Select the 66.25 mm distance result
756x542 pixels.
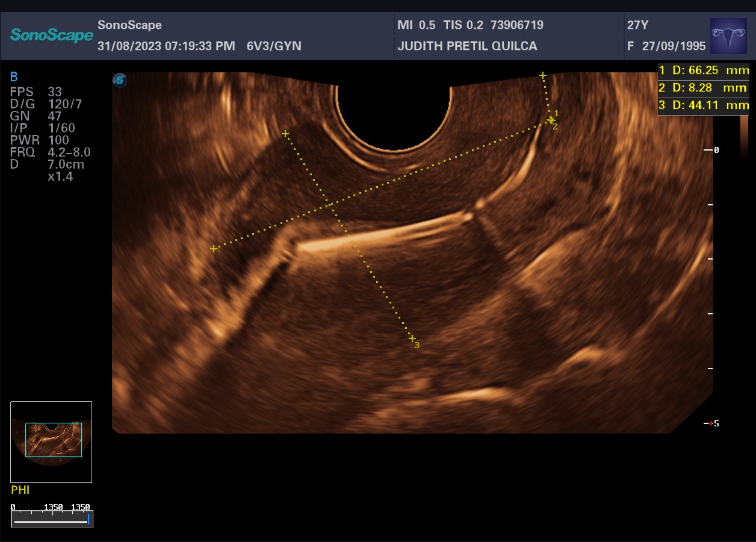[x=703, y=70]
